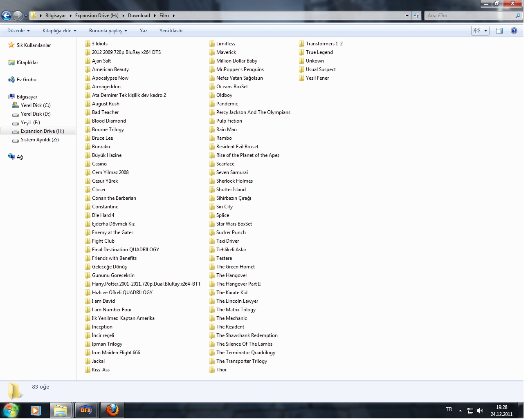Click the volume speaker tray icon
The width and height of the screenshot is (528, 420).
click(480, 411)
